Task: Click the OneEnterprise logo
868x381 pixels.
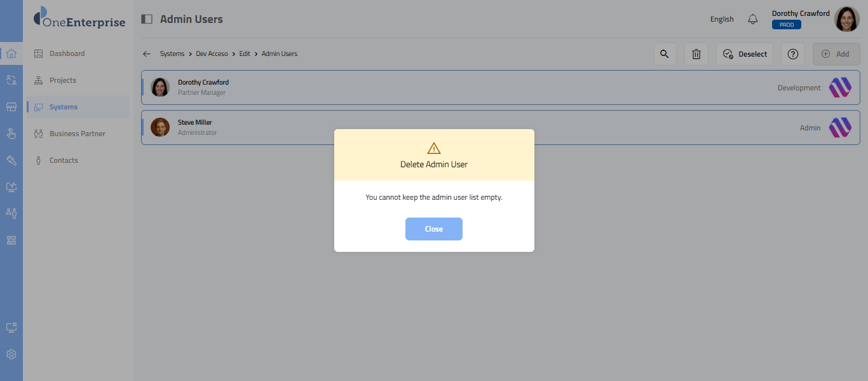Action: [x=79, y=19]
